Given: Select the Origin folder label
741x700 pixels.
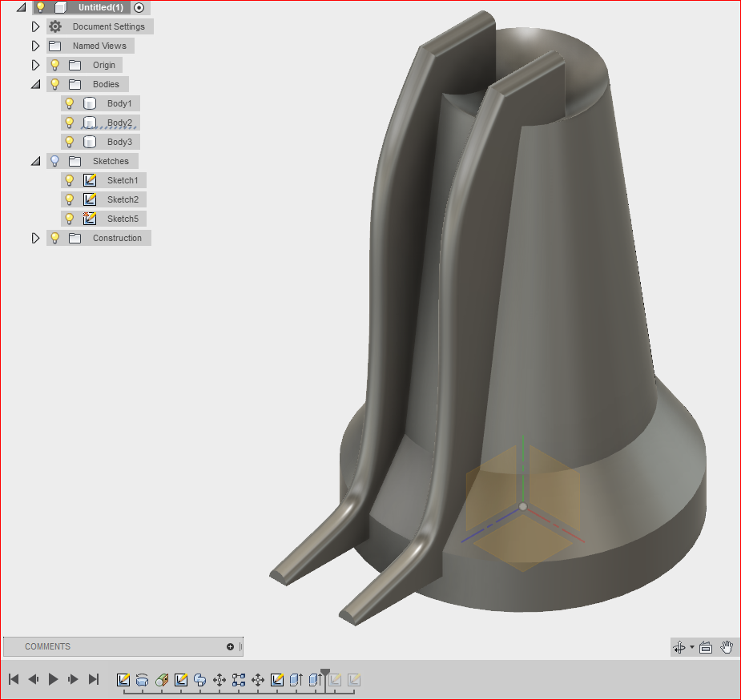Looking at the screenshot, I should tap(104, 65).
